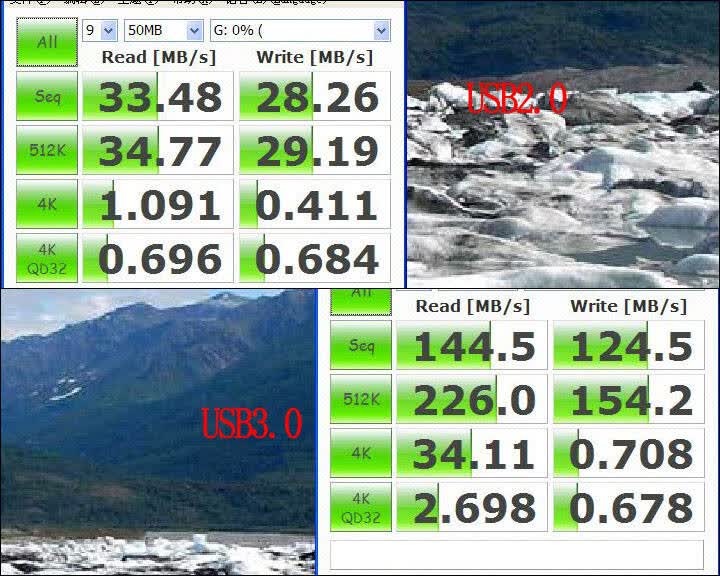
Task: Select the 28.26 sequential write result
Action: coord(315,96)
